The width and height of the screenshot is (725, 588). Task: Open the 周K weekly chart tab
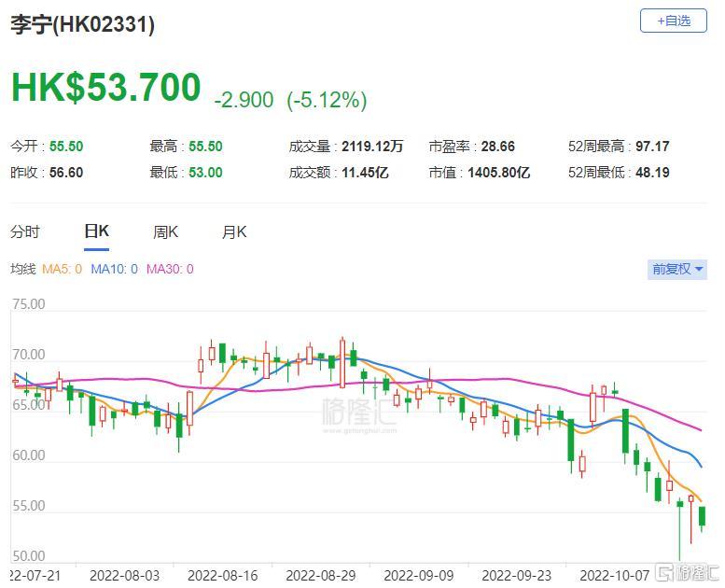click(165, 232)
